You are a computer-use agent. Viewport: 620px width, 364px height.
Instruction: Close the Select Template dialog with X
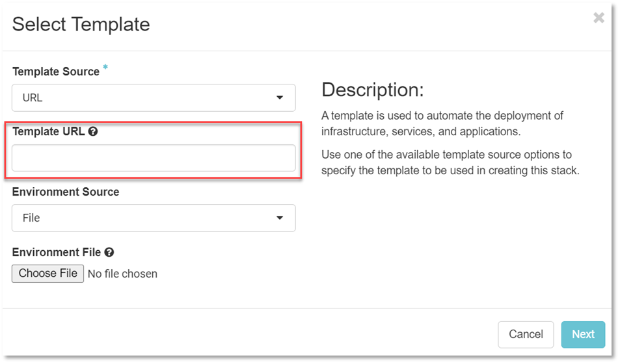[x=599, y=18]
